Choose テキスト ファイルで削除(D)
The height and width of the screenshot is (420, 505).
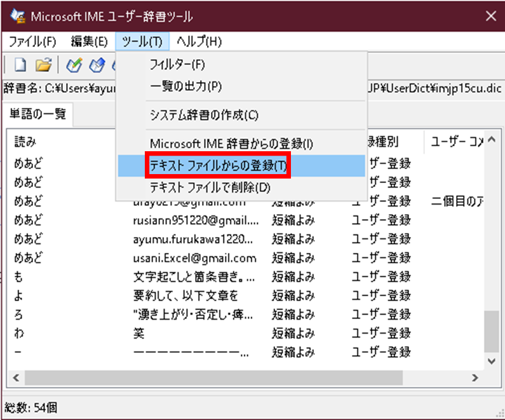tap(210, 187)
